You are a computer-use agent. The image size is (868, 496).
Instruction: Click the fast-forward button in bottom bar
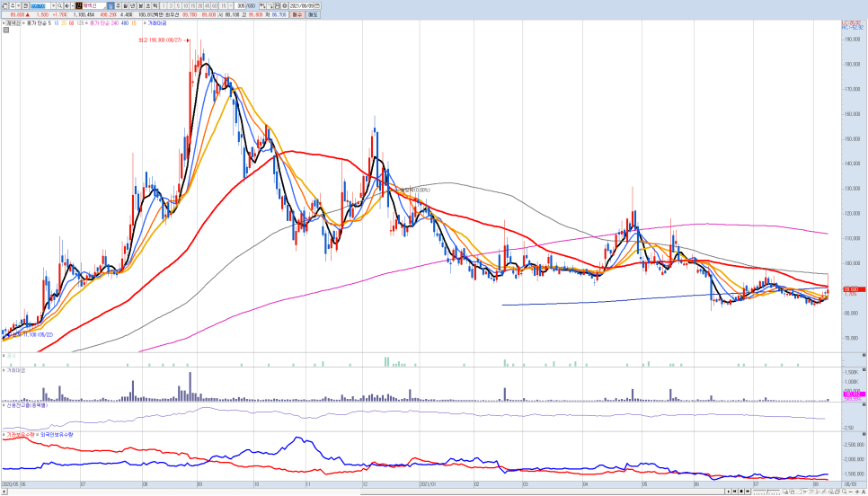[748, 492]
